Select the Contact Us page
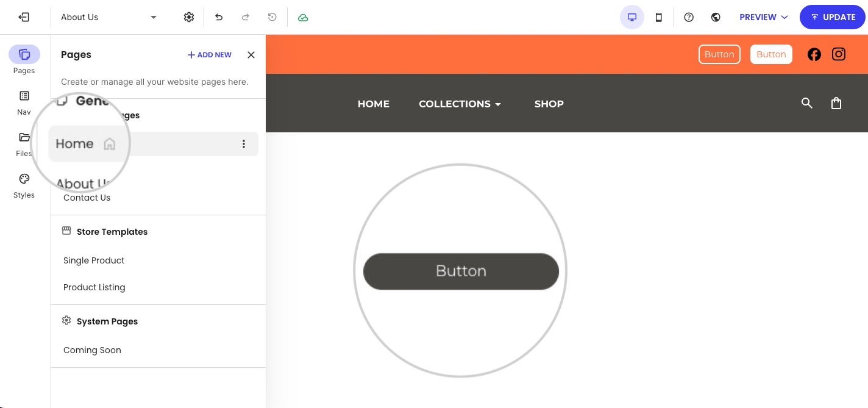Viewport: 868px width, 408px height. tap(87, 198)
